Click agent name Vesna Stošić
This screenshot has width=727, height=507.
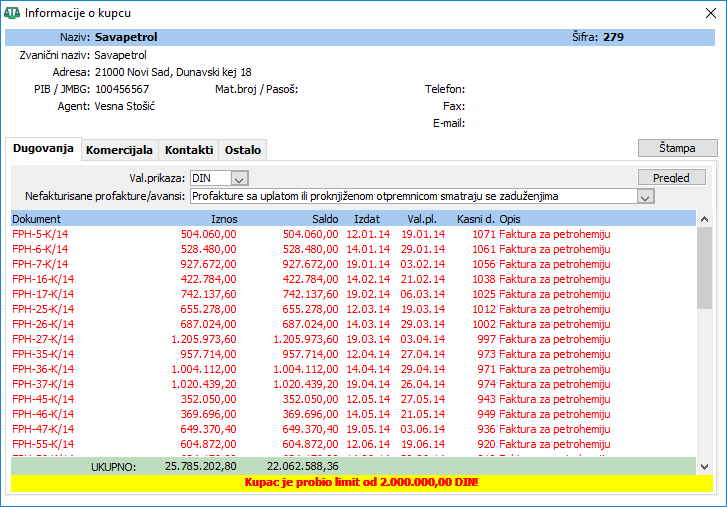pyautogui.click(x=125, y=106)
